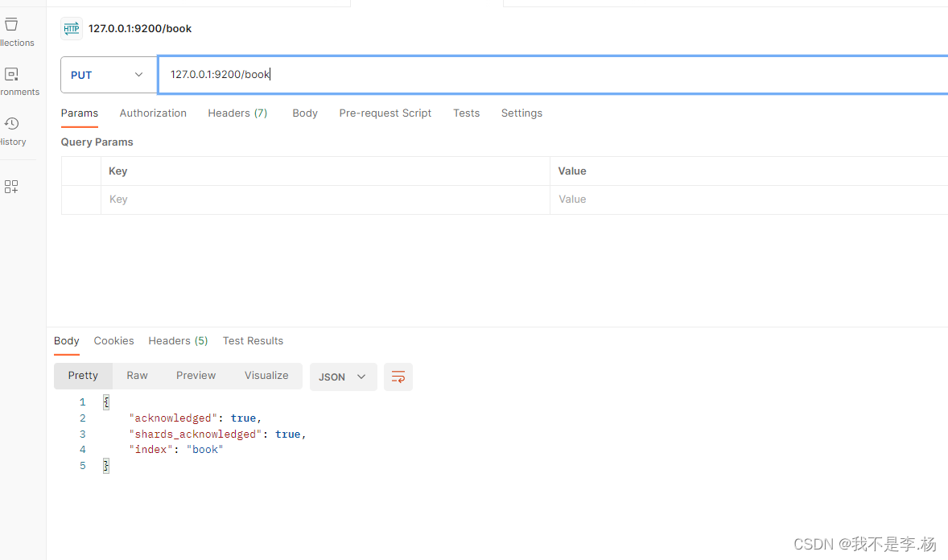Screen dimensions: 948x560
Task: Select the response Cookies tab
Action: click(113, 340)
